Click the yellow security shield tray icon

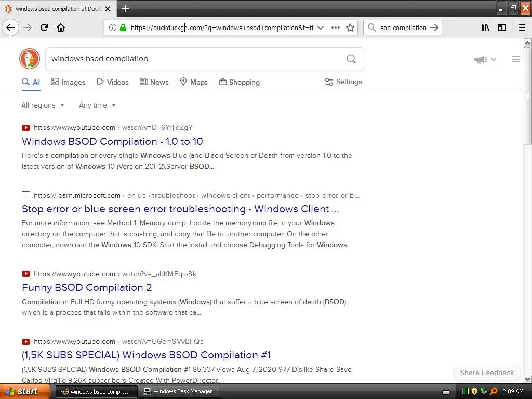click(474, 391)
